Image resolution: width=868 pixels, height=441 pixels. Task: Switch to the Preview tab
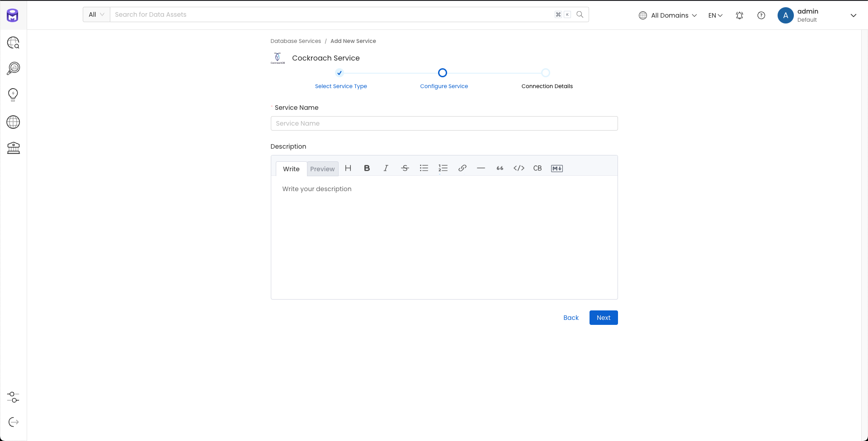pos(322,169)
